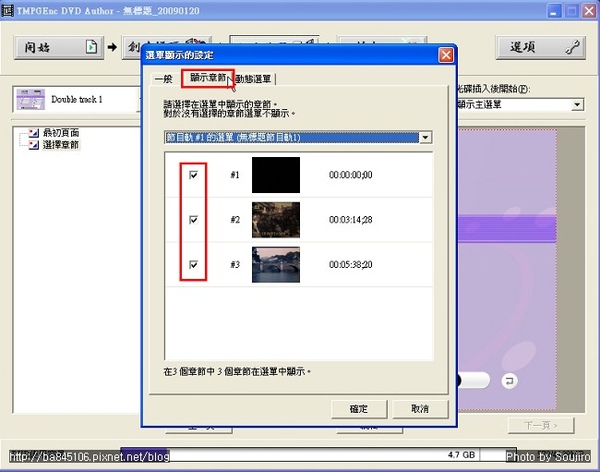Click the 確定 button

pyautogui.click(x=359, y=409)
